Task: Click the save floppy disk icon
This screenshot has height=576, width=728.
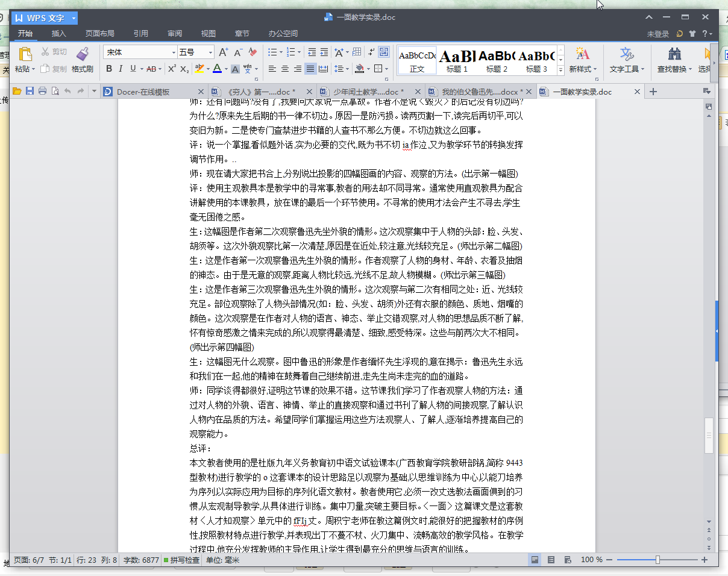Action: click(30, 92)
